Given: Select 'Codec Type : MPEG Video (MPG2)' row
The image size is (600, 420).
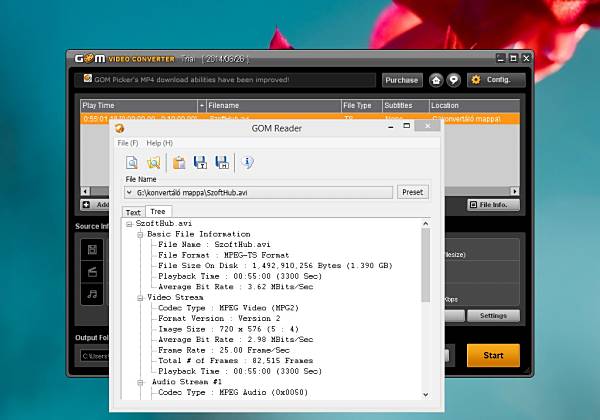Looking at the screenshot, I should click(x=228, y=308).
